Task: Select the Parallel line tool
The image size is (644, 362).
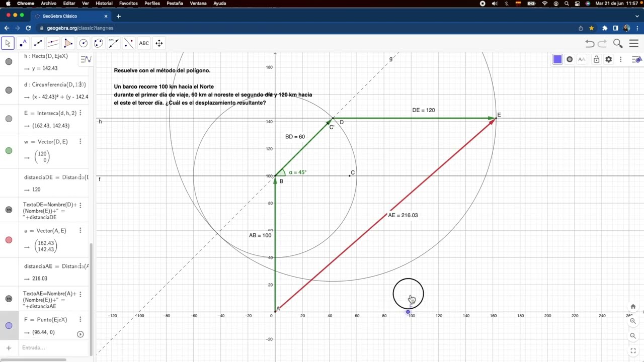Action: tap(53, 43)
